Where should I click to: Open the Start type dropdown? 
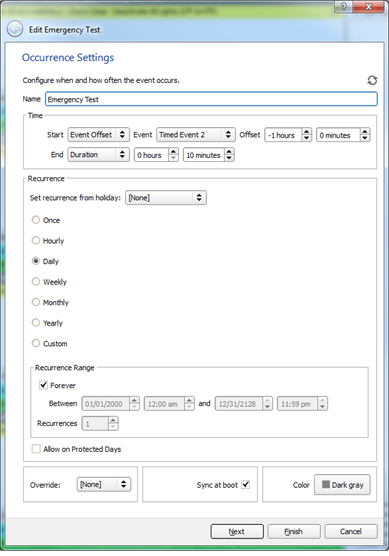99,135
